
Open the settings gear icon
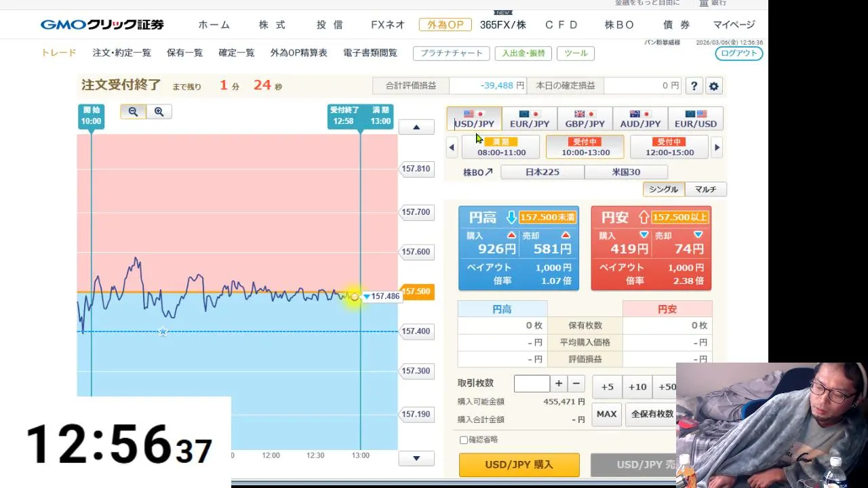(x=713, y=86)
